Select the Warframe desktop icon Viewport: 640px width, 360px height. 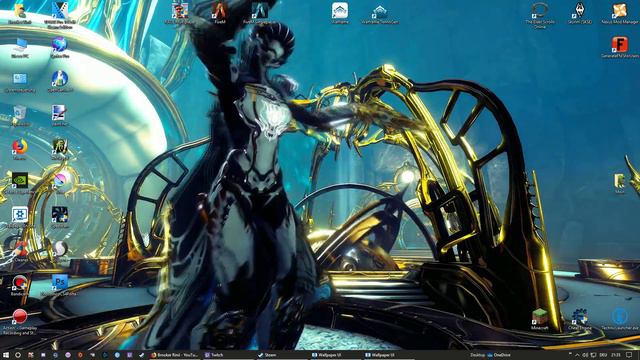pyautogui.click(x=340, y=12)
